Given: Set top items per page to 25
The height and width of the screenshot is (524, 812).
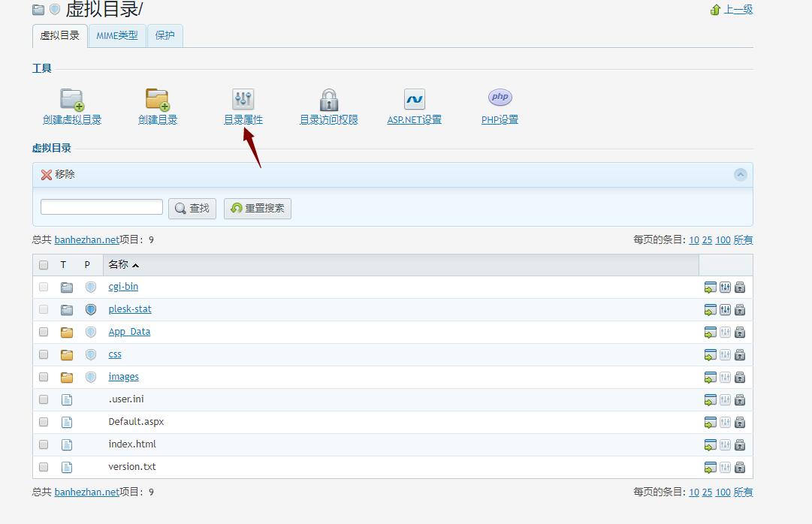Looking at the screenshot, I should click(x=707, y=240).
